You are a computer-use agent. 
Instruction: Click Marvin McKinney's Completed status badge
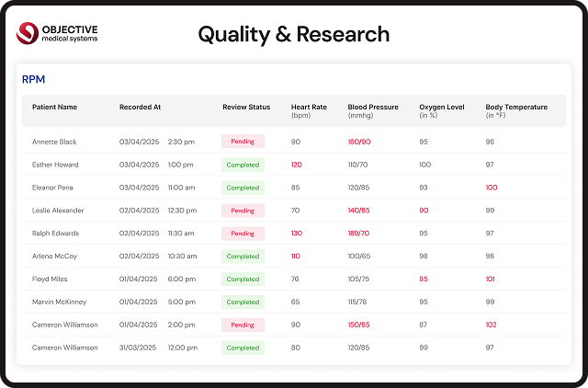tap(243, 302)
